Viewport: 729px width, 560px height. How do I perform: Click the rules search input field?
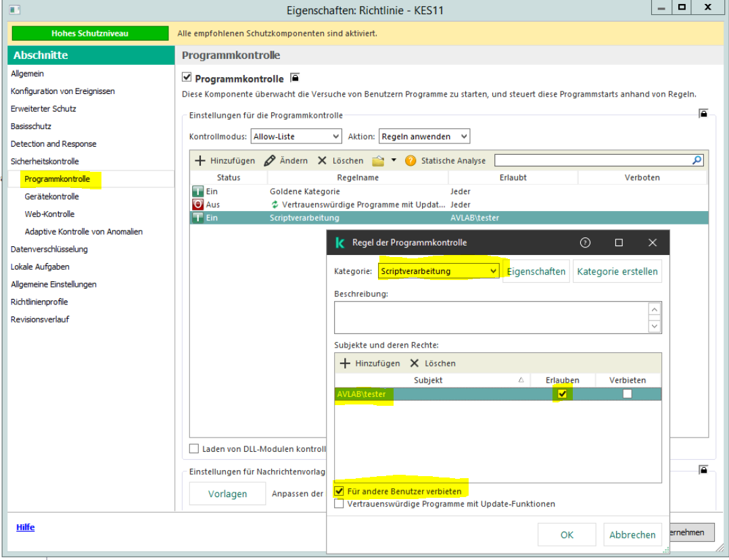click(593, 160)
